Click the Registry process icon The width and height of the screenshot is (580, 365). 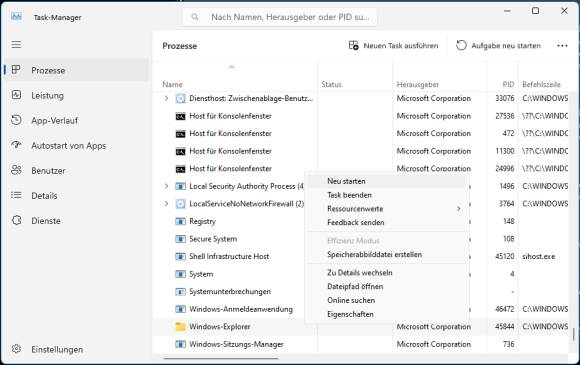click(x=180, y=222)
